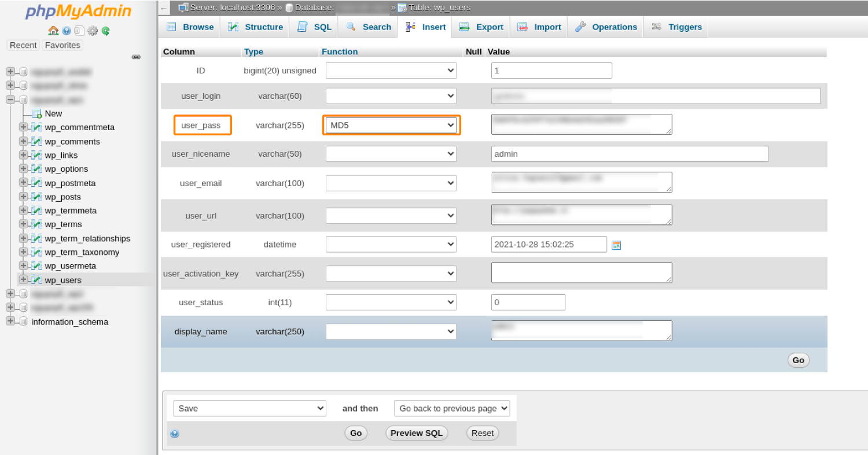Open the 'Go back to previous page' dropdown
The width and height of the screenshot is (868, 455).
(x=452, y=408)
